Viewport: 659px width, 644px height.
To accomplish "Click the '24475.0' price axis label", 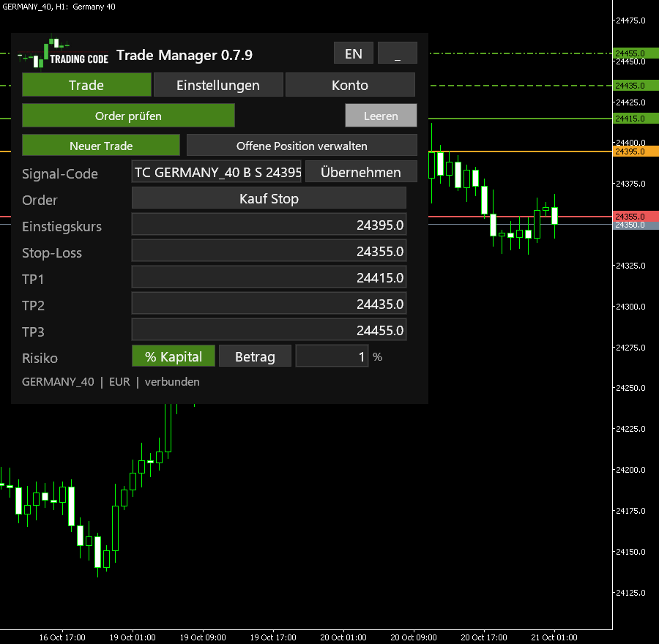I will pos(630,20).
